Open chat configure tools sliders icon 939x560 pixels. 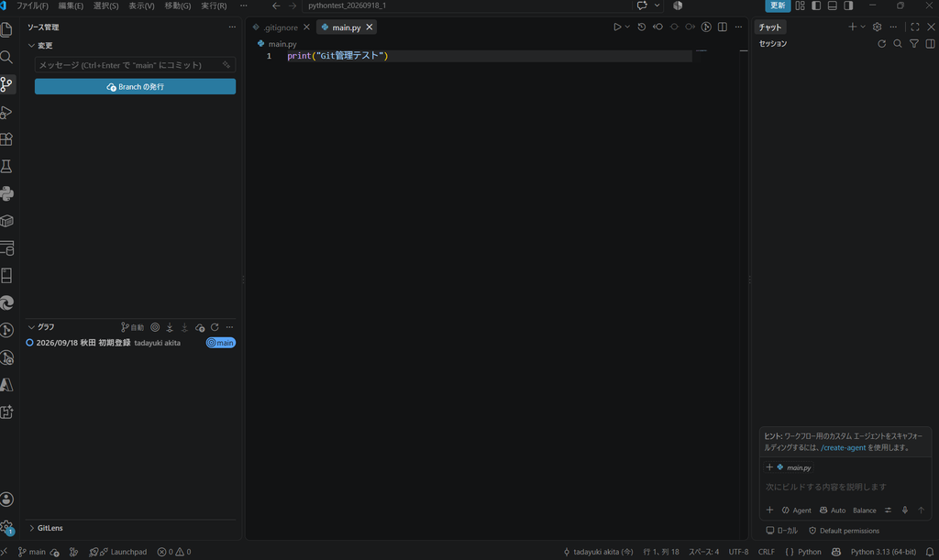[888, 511]
